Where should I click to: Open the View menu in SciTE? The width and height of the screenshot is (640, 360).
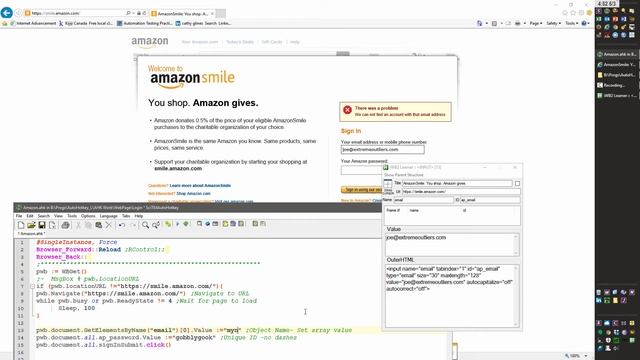58,216
